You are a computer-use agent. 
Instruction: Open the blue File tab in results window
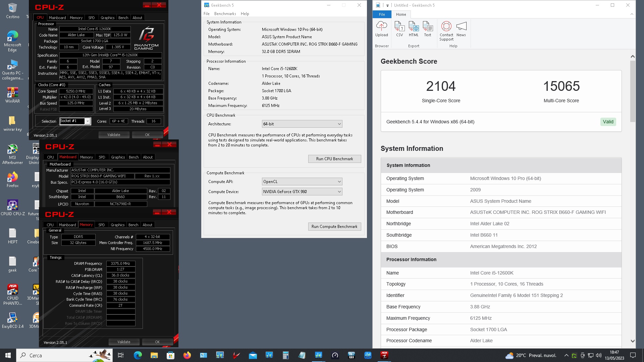pos(382,14)
